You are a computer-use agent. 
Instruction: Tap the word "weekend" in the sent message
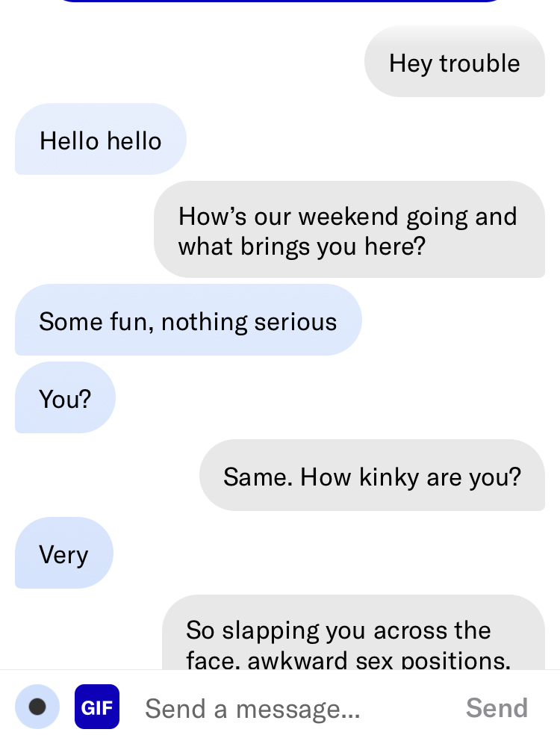348,217
